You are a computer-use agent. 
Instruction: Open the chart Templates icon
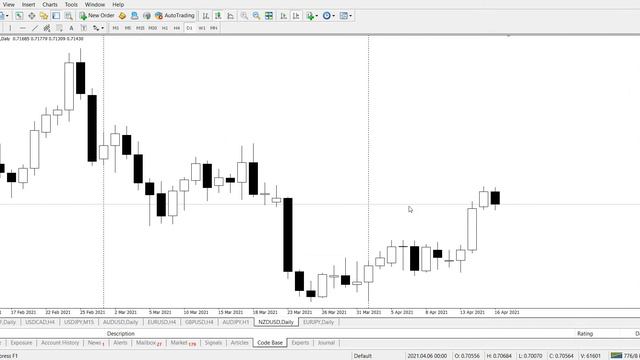pyautogui.click(x=344, y=16)
